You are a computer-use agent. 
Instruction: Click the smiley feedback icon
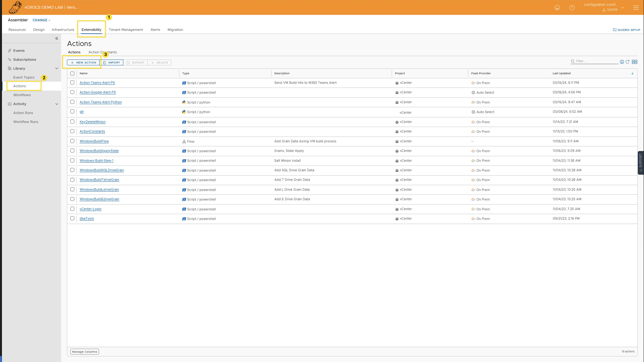557,8
